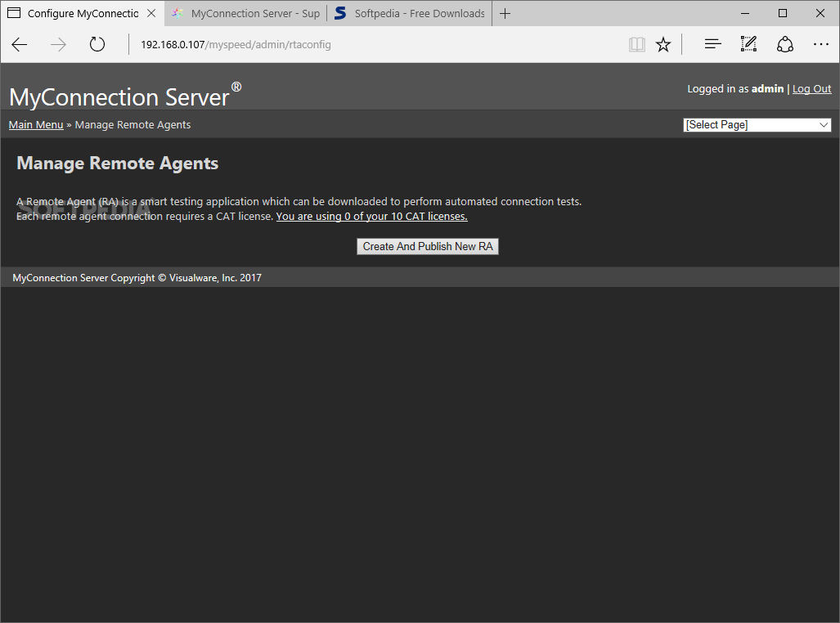The width and height of the screenshot is (840, 623).
Task: Click the Log Out link
Action: pos(811,89)
